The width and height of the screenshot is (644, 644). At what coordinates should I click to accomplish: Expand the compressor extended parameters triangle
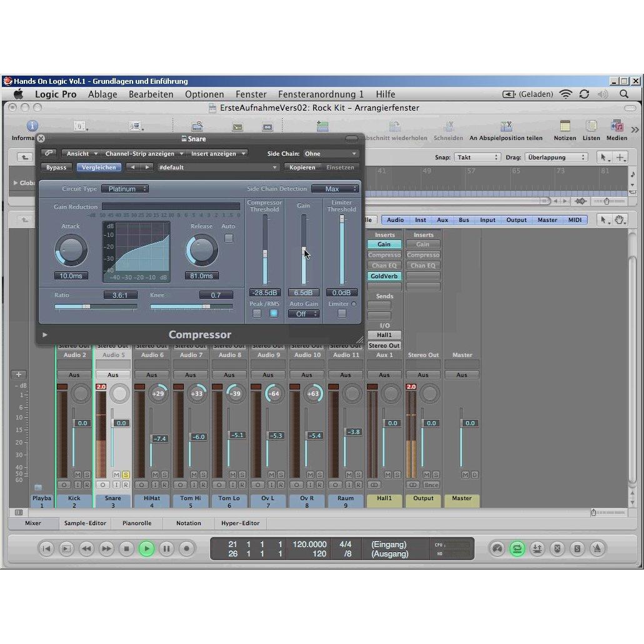(x=45, y=335)
